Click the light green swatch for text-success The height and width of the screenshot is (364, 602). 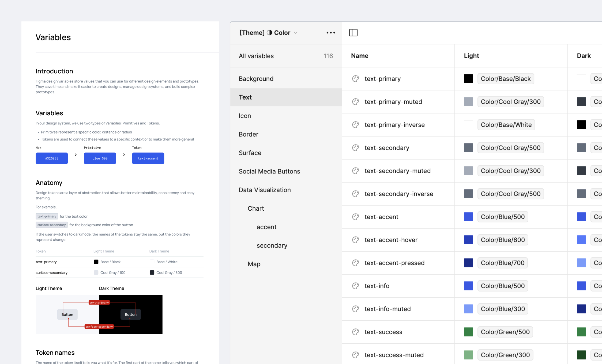click(468, 332)
